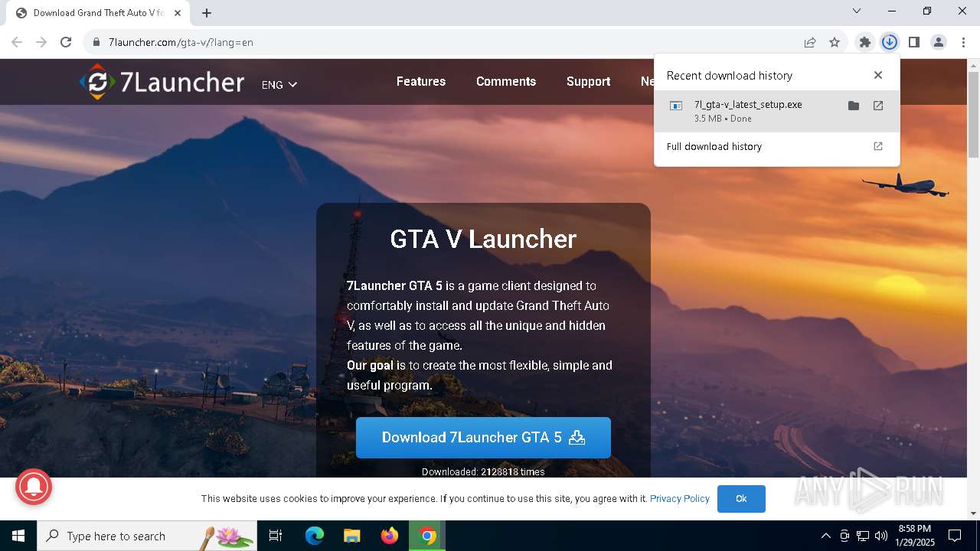
Task: Close the Recent download history popup
Action: [x=878, y=75]
